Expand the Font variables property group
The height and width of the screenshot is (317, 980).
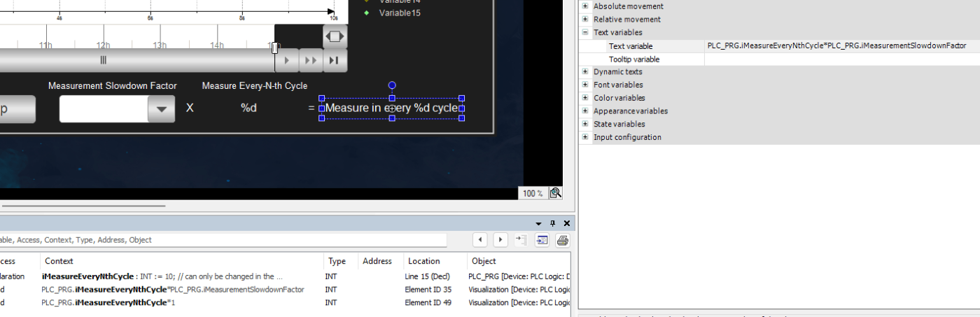point(585,85)
